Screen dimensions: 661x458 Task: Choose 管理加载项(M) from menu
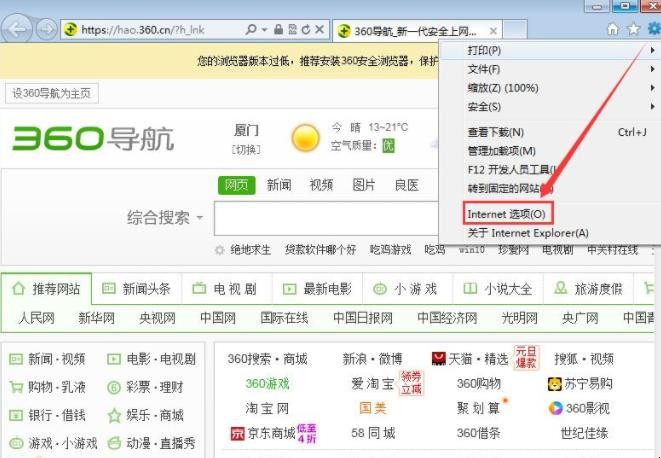(x=550, y=151)
